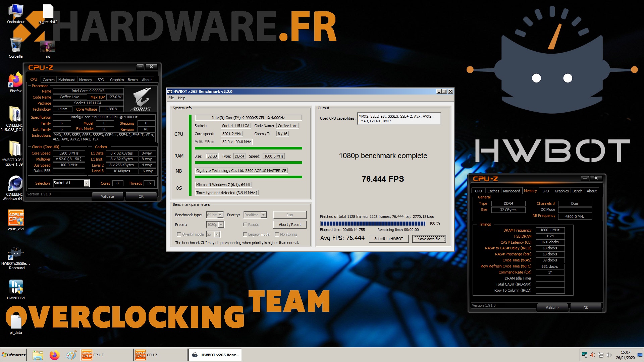Screen dimensions: 644x362
Task: Open the CINEBENCH R15.038_RC1 folder icon
Action: (15, 119)
